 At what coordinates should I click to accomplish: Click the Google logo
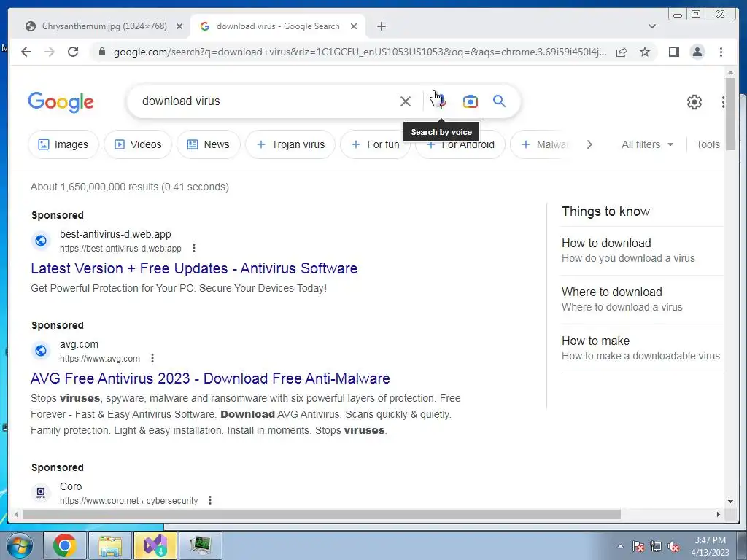(x=61, y=102)
